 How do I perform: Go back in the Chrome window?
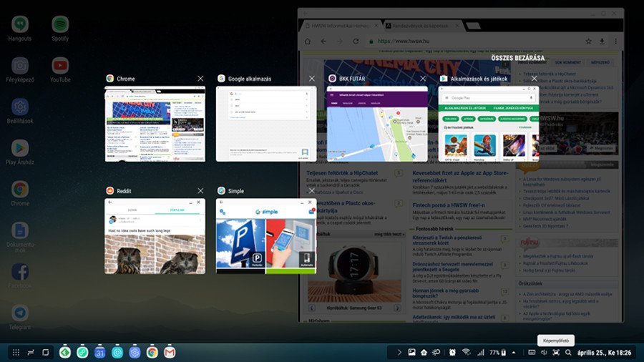coord(323,41)
